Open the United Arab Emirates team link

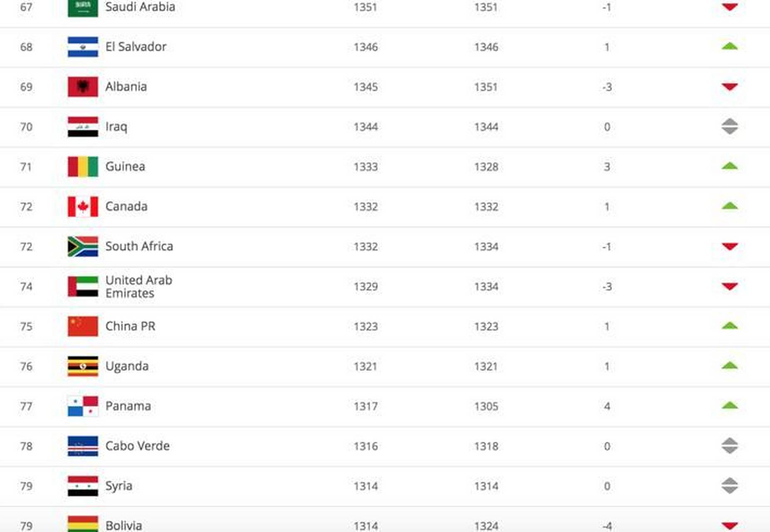click(139, 286)
